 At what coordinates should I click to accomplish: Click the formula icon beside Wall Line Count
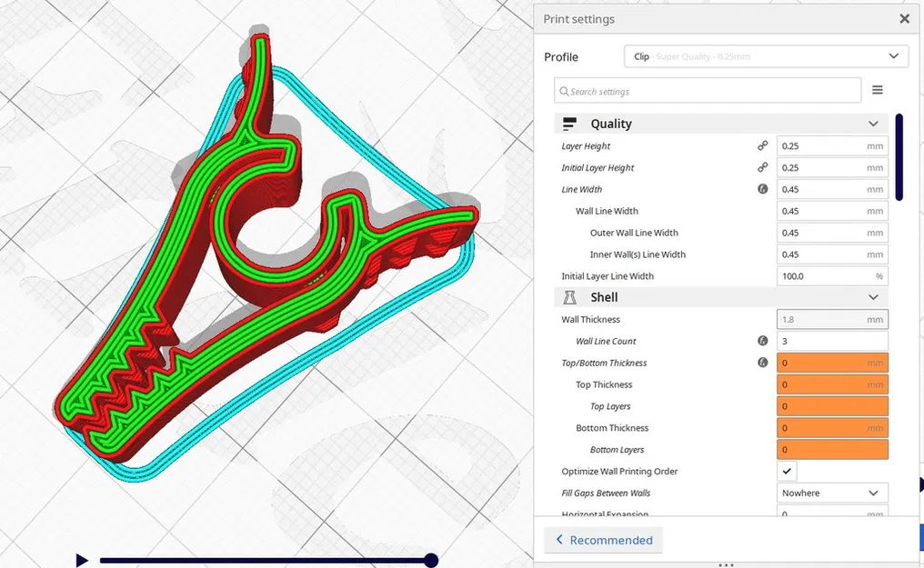pos(762,341)
